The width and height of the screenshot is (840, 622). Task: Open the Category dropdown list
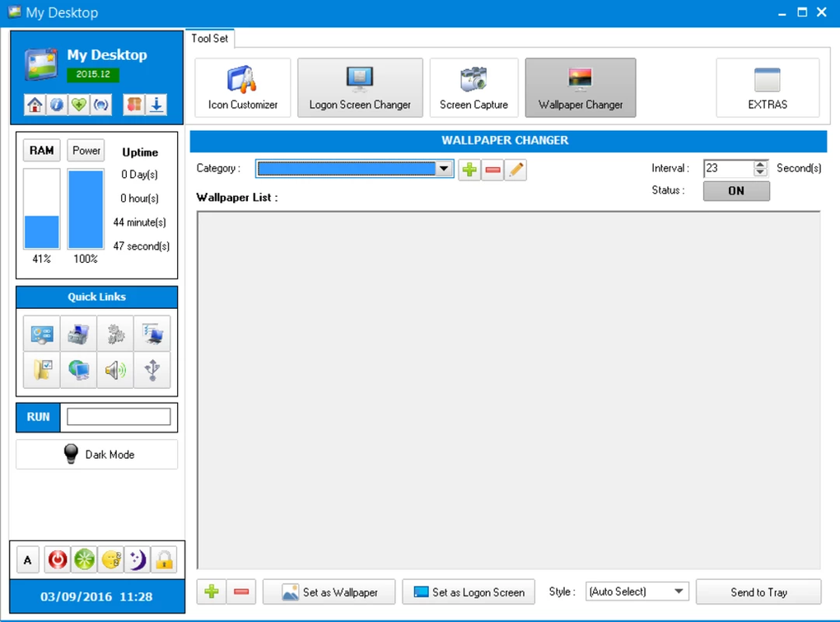(x=445, y=168)
